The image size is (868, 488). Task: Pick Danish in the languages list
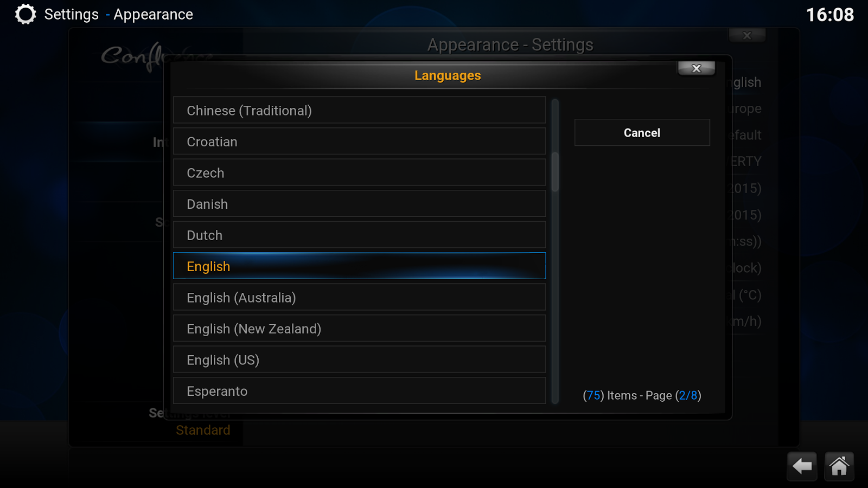point(360,204)
